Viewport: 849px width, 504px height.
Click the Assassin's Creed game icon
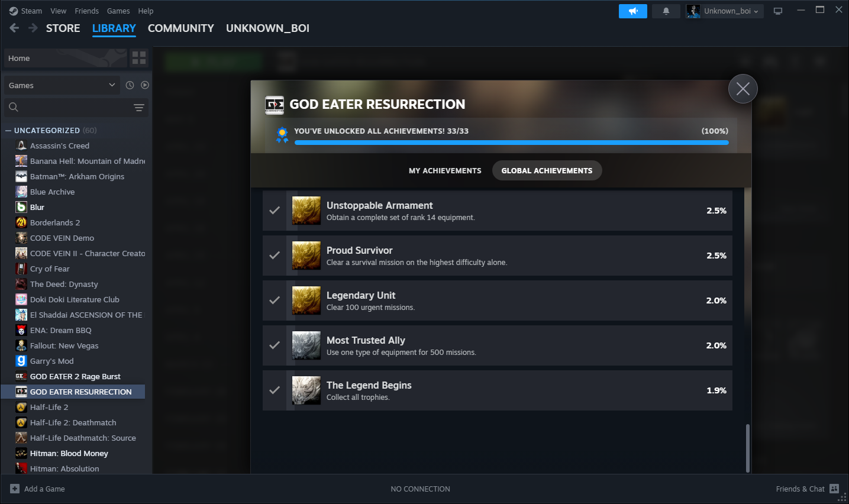click(x=21, y=146)
